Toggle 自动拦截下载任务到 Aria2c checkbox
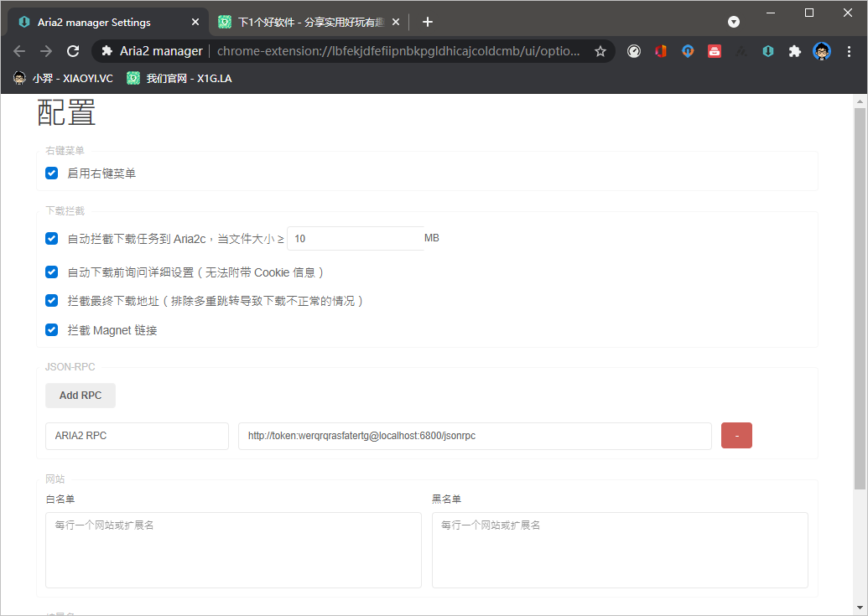The height and width of the screenshot is (616, 868). 52,239
